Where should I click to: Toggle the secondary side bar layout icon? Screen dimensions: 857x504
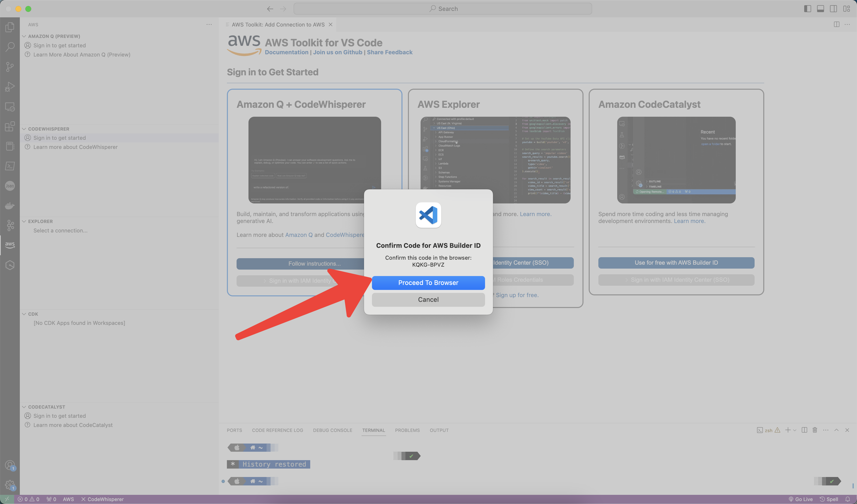tap(833, 9)
